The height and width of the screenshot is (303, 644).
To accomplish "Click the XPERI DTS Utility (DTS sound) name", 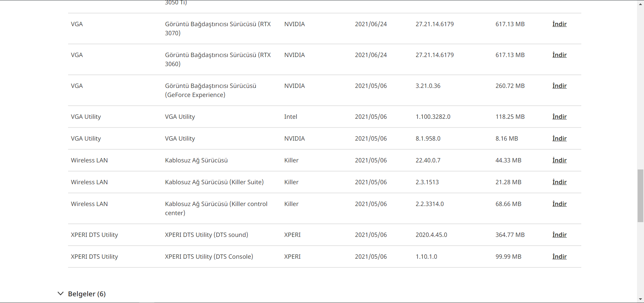I will coord(206,235).
